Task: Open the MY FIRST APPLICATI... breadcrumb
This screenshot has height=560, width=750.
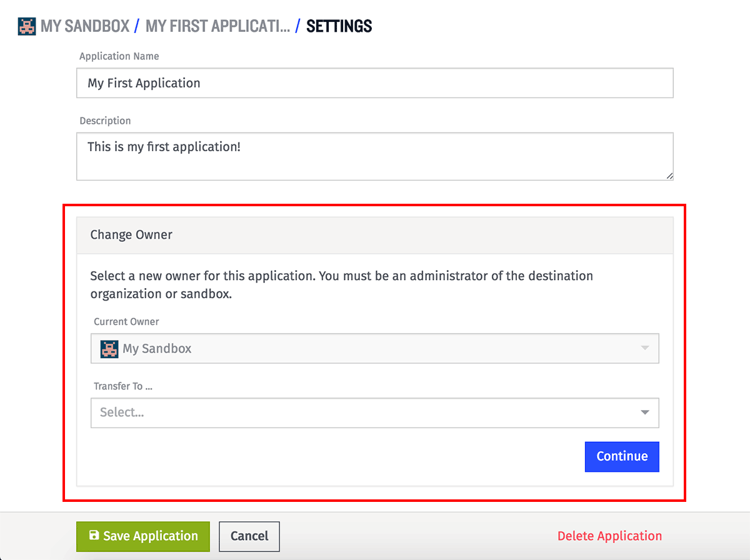Action: pos(217,26)
